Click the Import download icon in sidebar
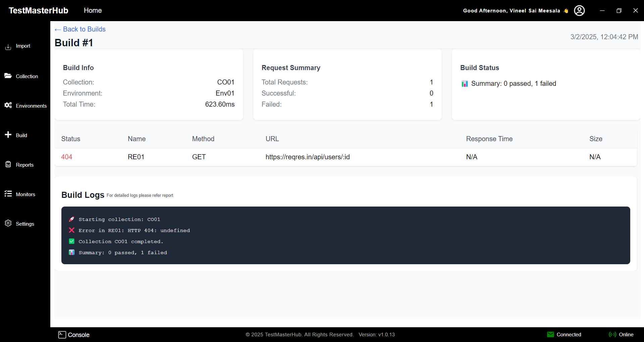 (8, 47)
